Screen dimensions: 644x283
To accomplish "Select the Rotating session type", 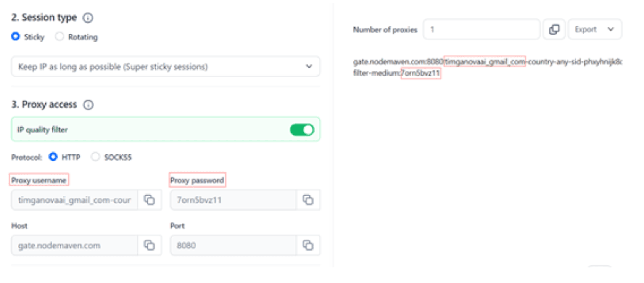I will click(60, 37).
